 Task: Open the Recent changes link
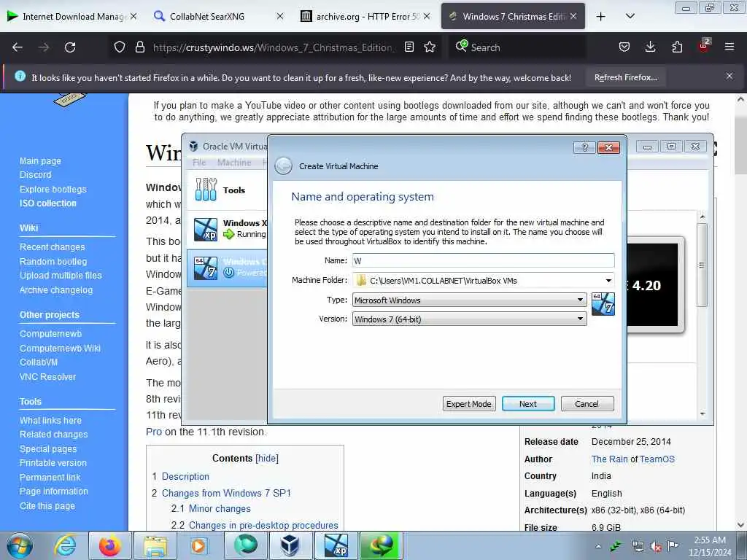[53, 247]
